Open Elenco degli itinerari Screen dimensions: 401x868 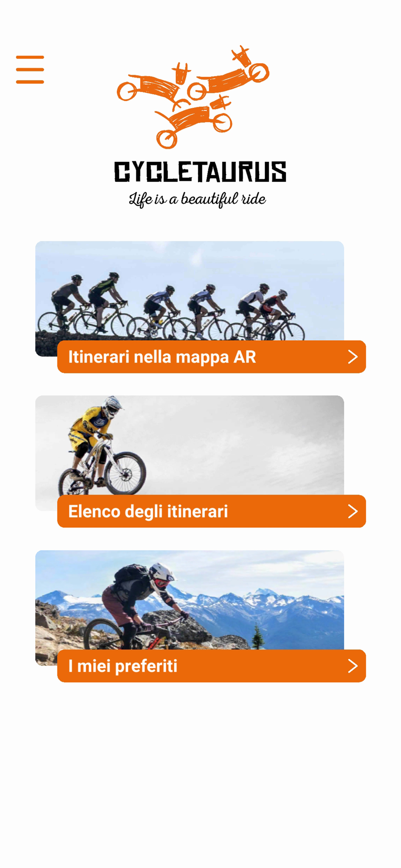pyautogui.click(x=212, y=511)
